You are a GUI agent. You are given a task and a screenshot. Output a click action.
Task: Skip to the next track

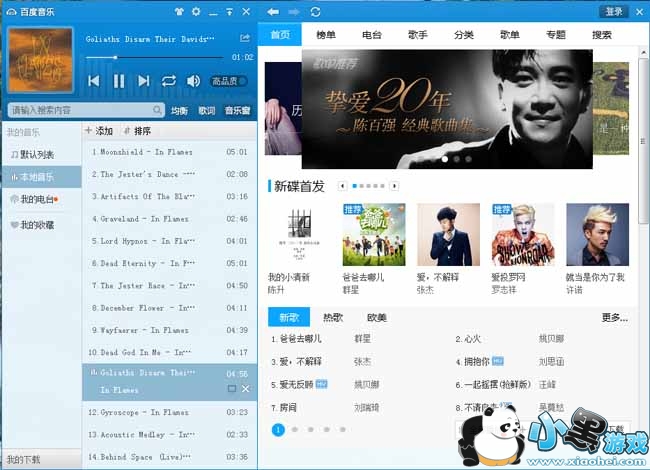click(143, 81)
